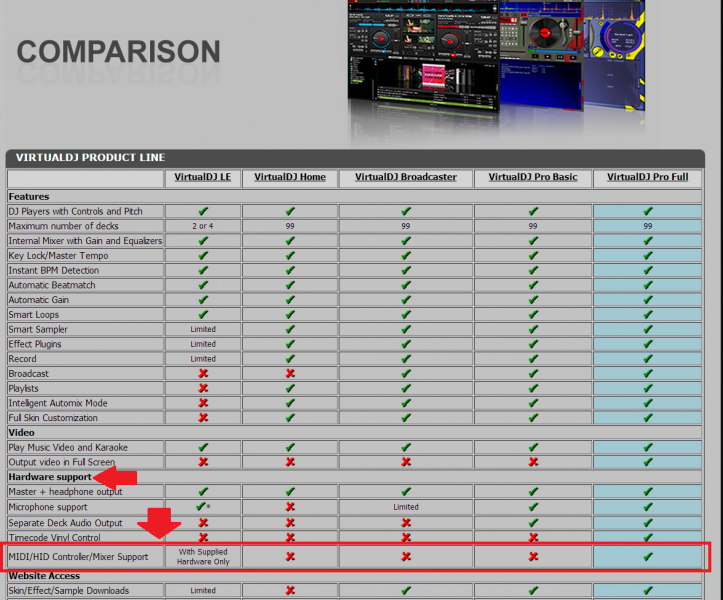Viewport: 723px width, 600px height.
Task: Click green check for Record under VirtualDJ Home
Action: pyautogui.click(x=290, y=359)
